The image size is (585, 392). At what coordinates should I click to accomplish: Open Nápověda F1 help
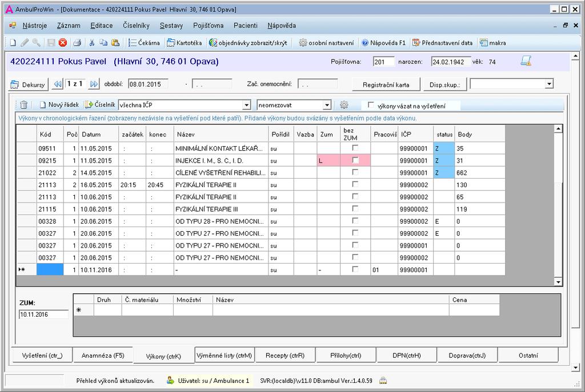tap(383, 43)
